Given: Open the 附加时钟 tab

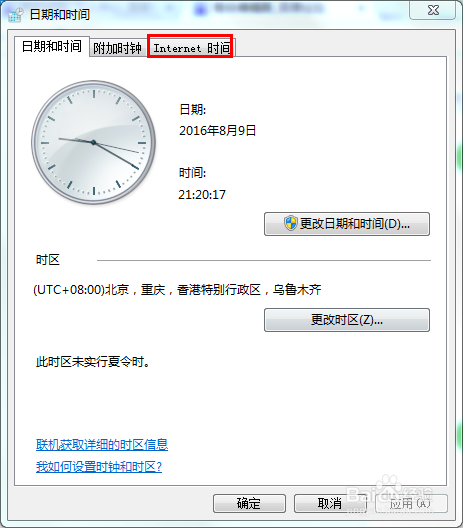Looking at the screenshot, I should pyautogui.click(x=117, y=48).
